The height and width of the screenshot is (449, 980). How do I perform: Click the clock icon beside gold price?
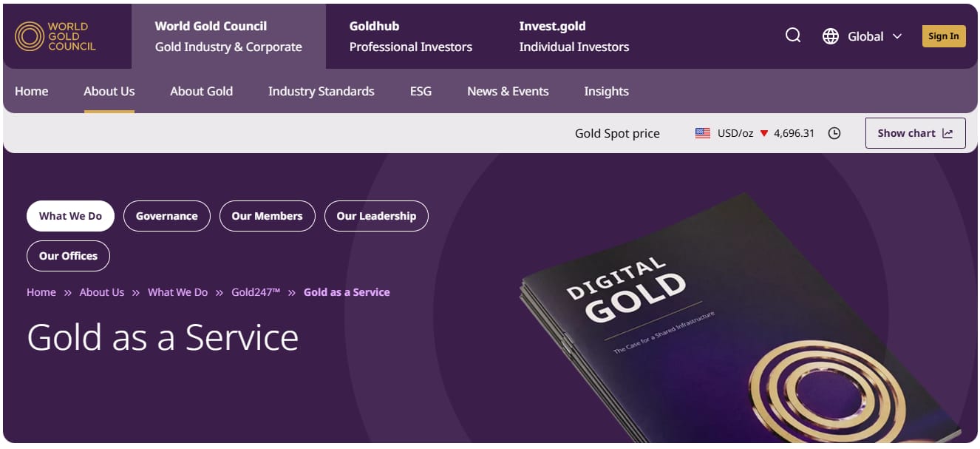[834, 133]
